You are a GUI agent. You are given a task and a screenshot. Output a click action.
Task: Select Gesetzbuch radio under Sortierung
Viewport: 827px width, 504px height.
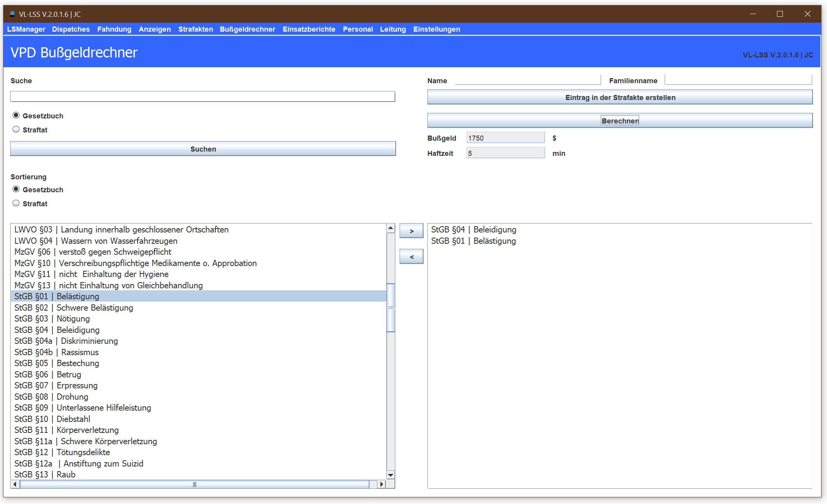16,189
